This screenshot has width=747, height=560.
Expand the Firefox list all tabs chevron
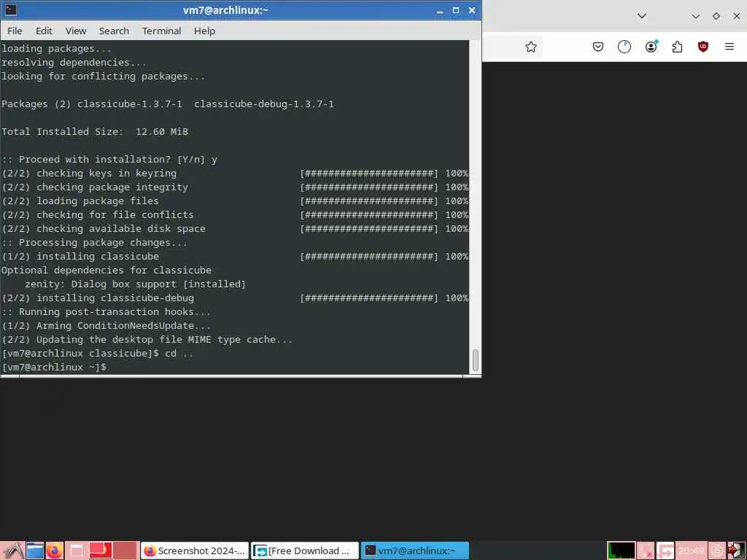(x=642, y=16)
